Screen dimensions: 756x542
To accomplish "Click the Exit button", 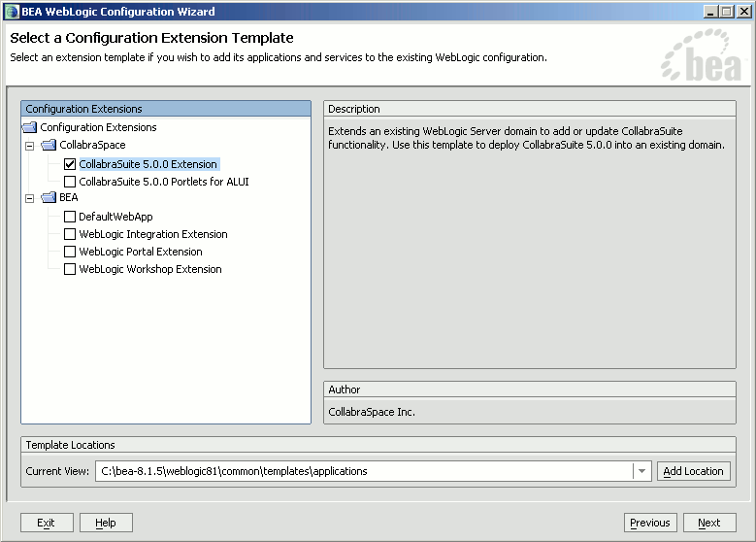I will (47, 523).
